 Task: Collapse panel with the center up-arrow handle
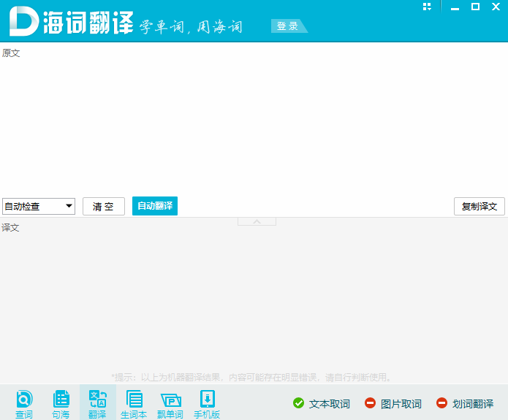[257, 221]
